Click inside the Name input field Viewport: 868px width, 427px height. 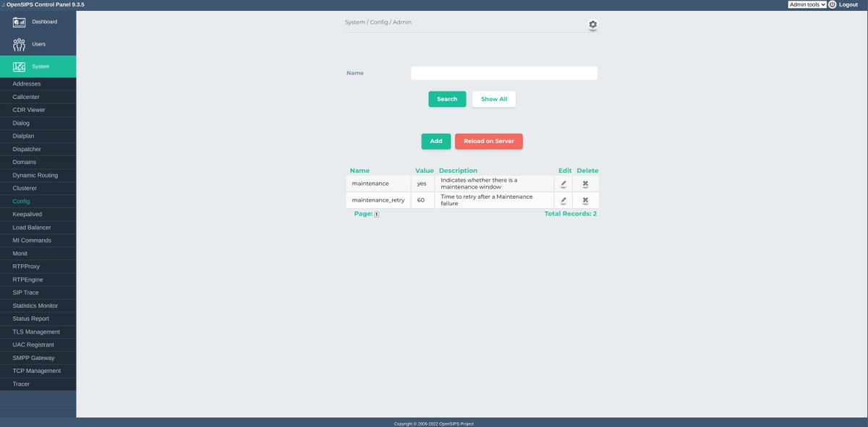click(504, 72)
